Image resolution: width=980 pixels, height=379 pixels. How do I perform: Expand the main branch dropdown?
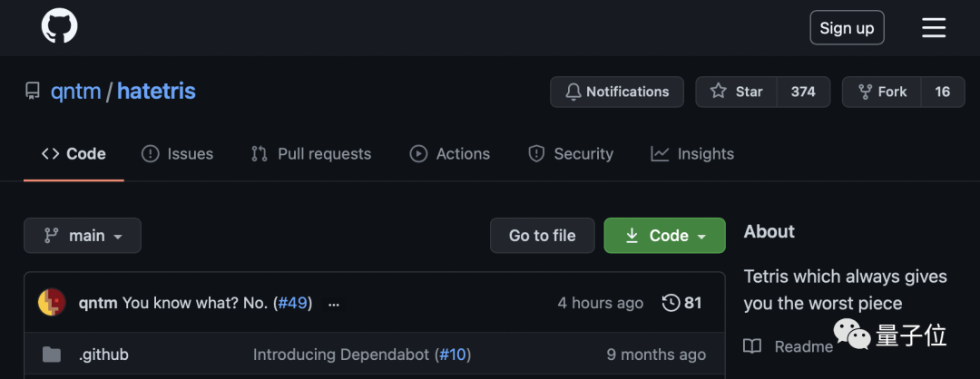83,236
